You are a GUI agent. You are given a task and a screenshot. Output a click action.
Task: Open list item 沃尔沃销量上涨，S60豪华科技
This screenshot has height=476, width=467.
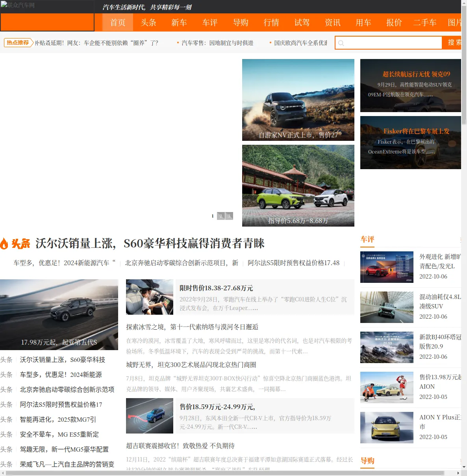63,360
